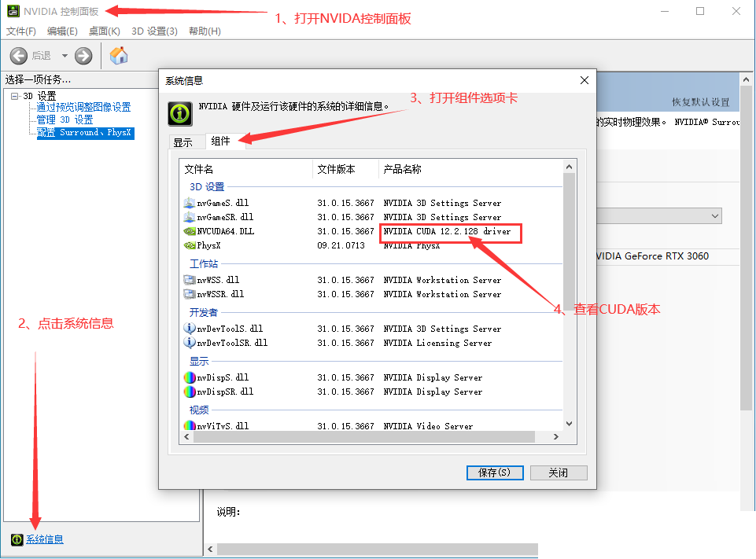Click the component list scroll up arrow

[x=569, y=167]
